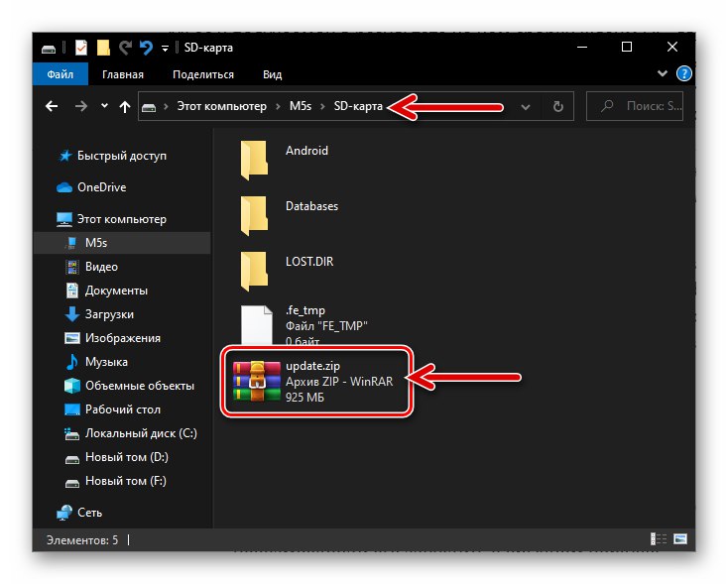Expand the chevron after M5s breadcrumb
Screen dimensions: 728x584
(322, 107)
